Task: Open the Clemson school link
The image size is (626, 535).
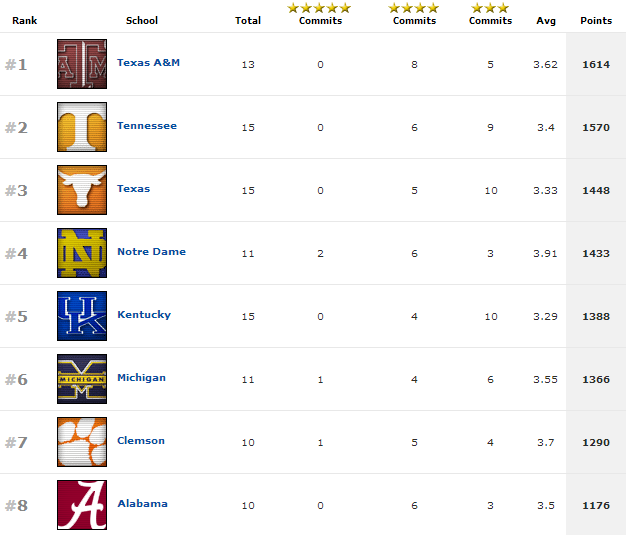Action: [141, 441]
